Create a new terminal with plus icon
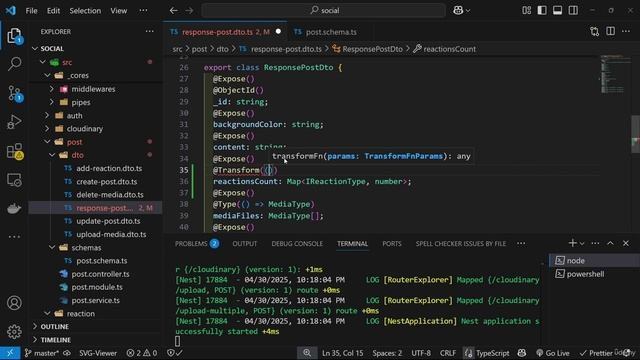The height and width of the screenshot is (360, 640). [572, 243]
